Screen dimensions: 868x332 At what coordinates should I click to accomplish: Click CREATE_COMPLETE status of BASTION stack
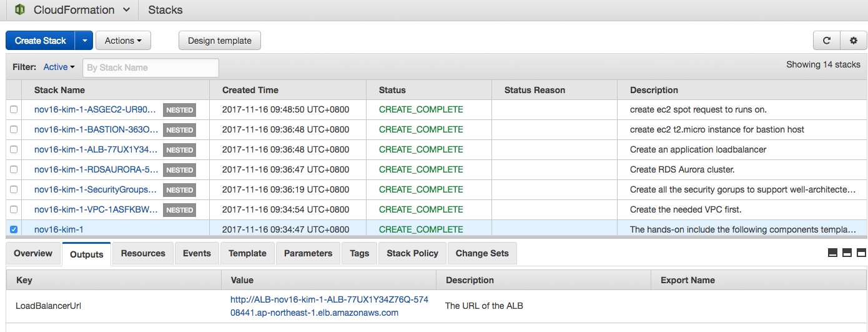(421, 129)
